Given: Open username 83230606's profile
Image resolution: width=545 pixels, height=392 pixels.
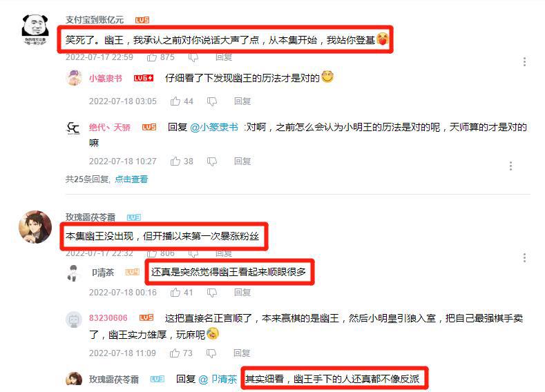Looking at the screenshot, I should pyautogui.click(x=108, y=317).
